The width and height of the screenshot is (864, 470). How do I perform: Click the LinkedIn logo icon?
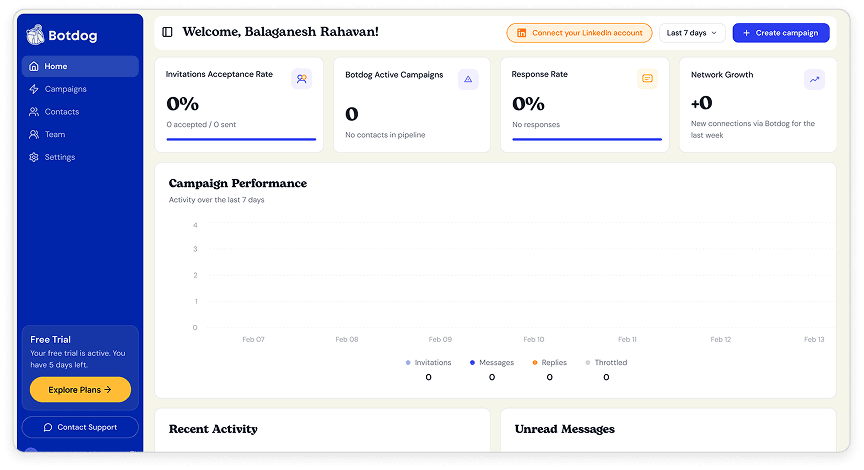tap(521, 33)
